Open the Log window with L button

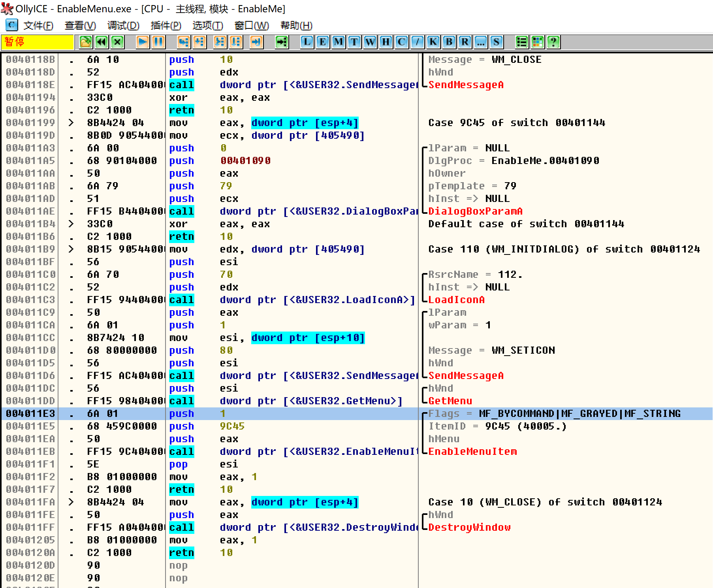(x=307, y=42)
